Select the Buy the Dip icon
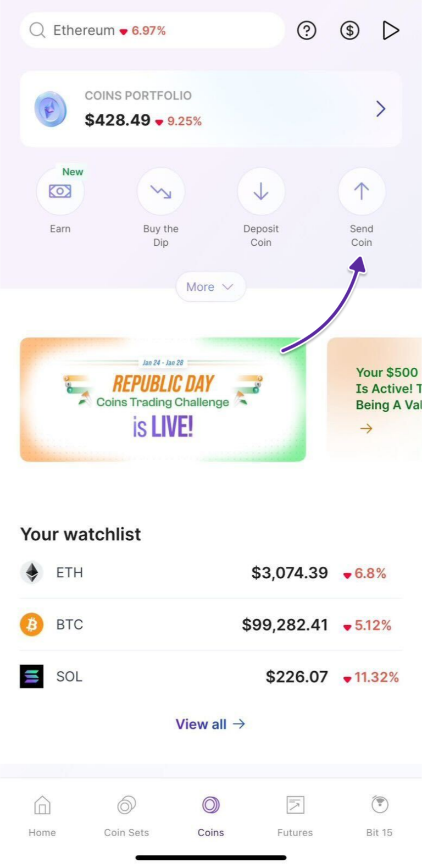The width and height of the screenshot is (422, 868). point(160,191)
